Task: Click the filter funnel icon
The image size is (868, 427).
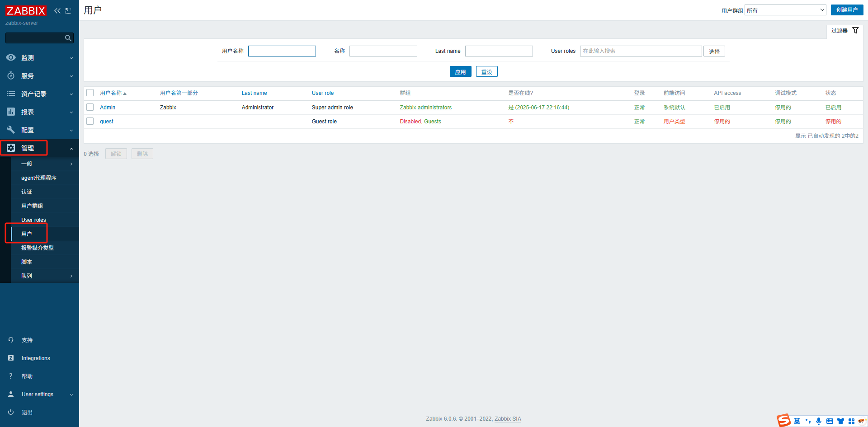Action: [855, 30]
